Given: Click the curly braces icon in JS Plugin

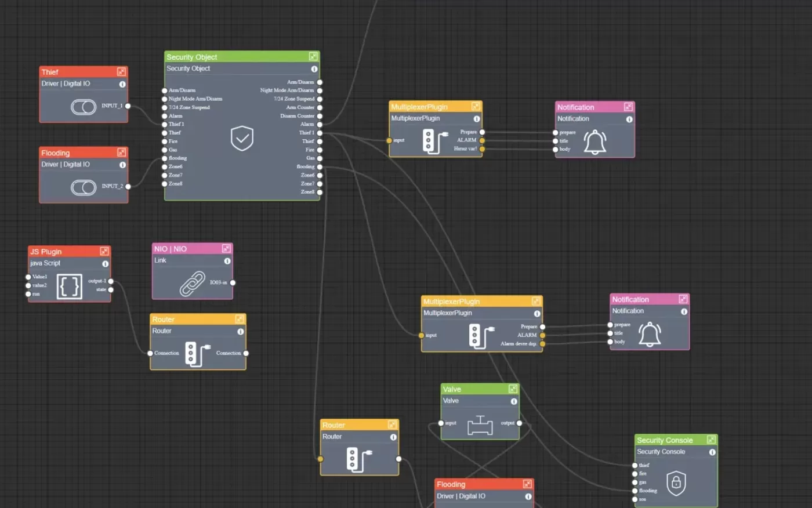Looking at the screenshot, I should 69,286.
